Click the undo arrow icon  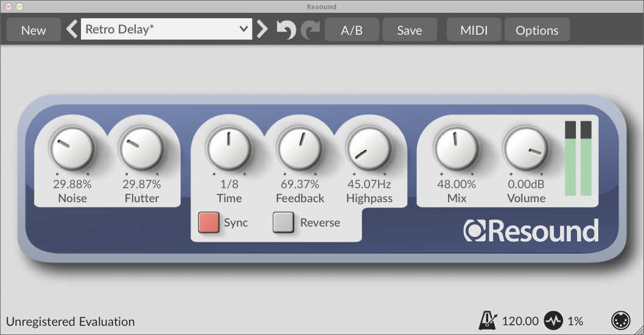pyautogui.click(x=286, y=30)
